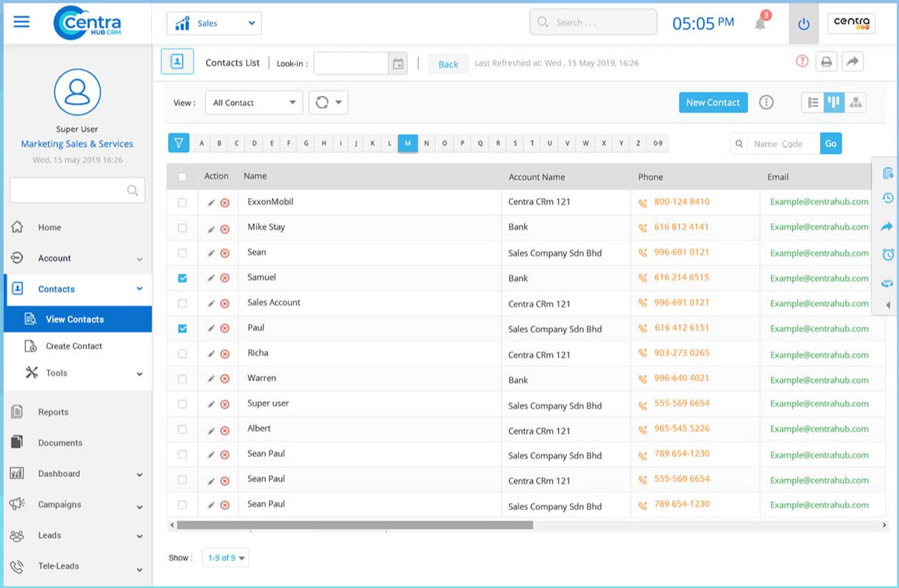Expand the Contacts Tools submenu
899x588 pixels.
coord(74,373)
